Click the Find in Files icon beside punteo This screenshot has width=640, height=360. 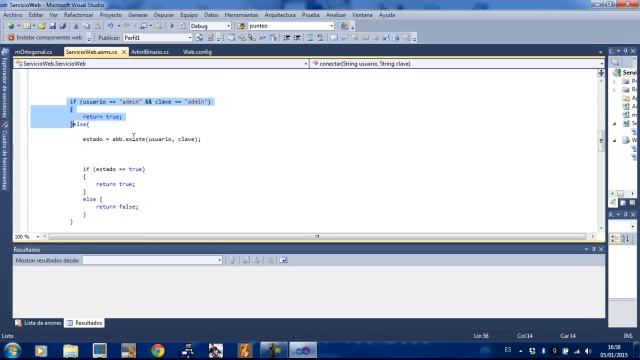coord(241,26)
